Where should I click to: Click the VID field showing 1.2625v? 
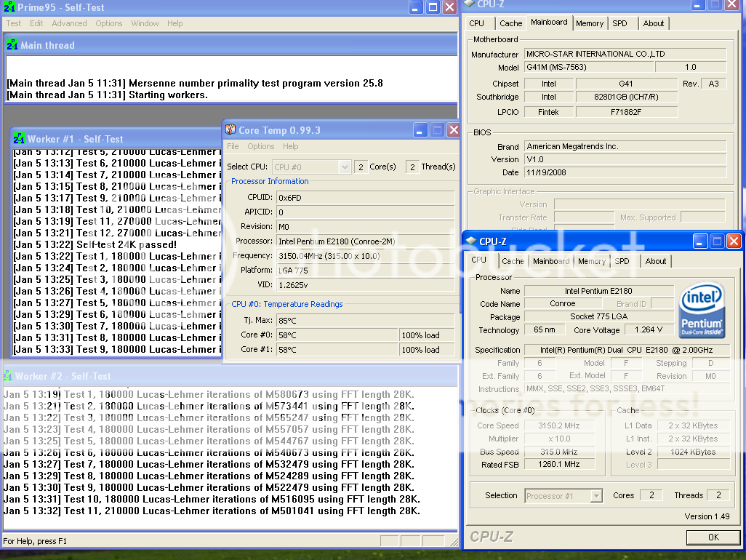(365, 285)
